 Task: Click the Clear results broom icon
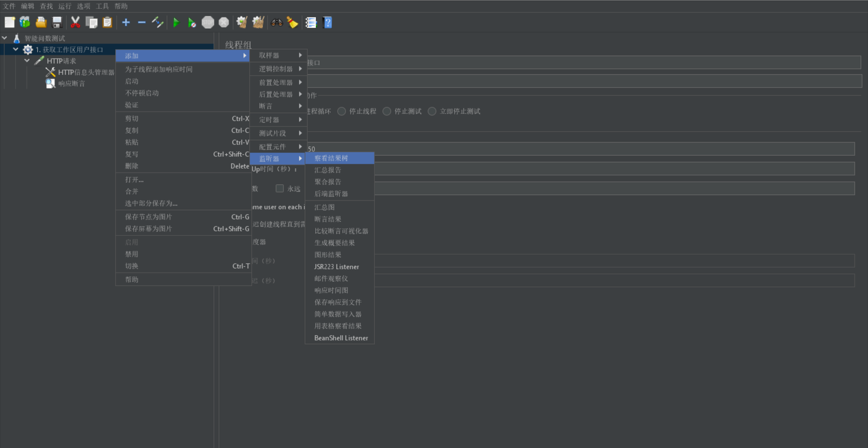point(242,22)
